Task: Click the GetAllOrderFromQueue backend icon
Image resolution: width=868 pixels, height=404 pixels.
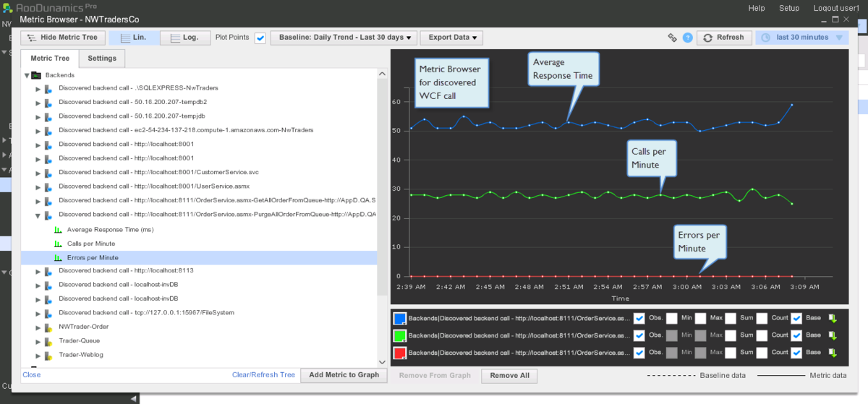Action: point(47,201)
